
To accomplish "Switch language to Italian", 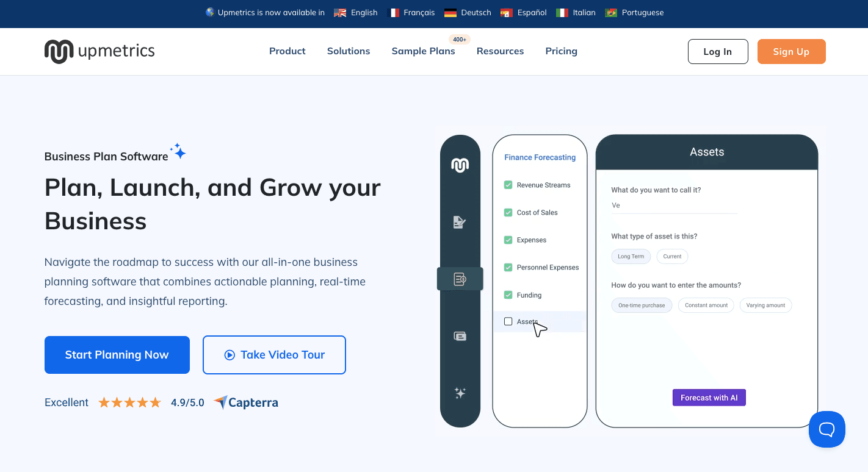I will (584, 13).
